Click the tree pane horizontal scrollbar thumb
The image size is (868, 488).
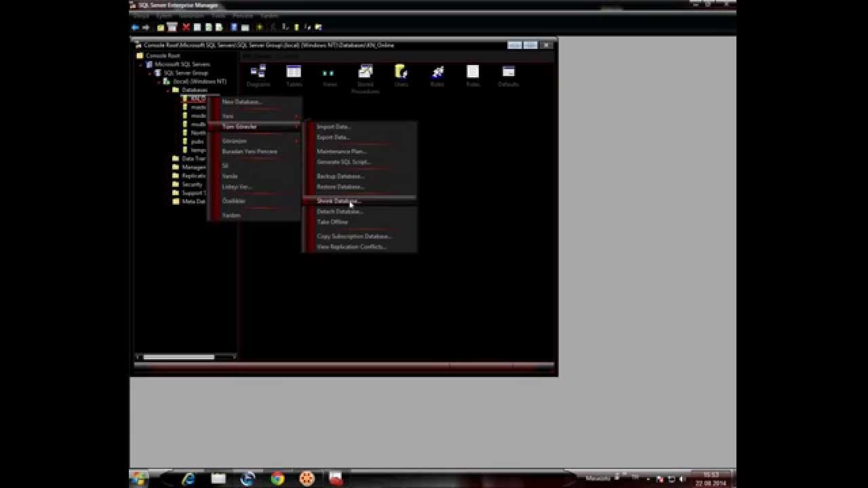click(178, 357)
